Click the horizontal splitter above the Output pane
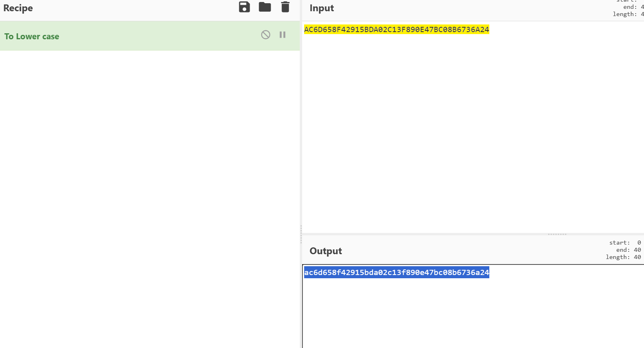This screenshot has width=644, height=348. click(557, 234)
